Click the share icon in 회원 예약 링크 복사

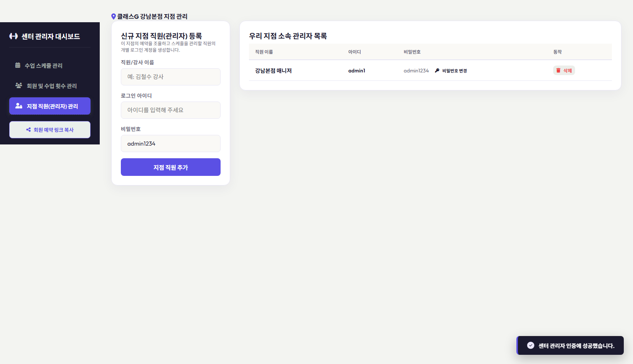click(x=28, y=130)
